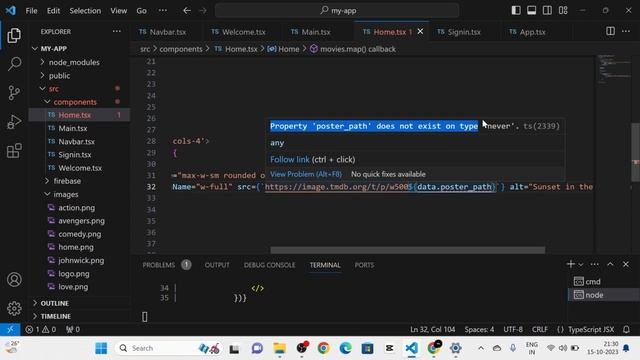
Task: Customize layout icon in title bar
Action: [x=563, y=11]
